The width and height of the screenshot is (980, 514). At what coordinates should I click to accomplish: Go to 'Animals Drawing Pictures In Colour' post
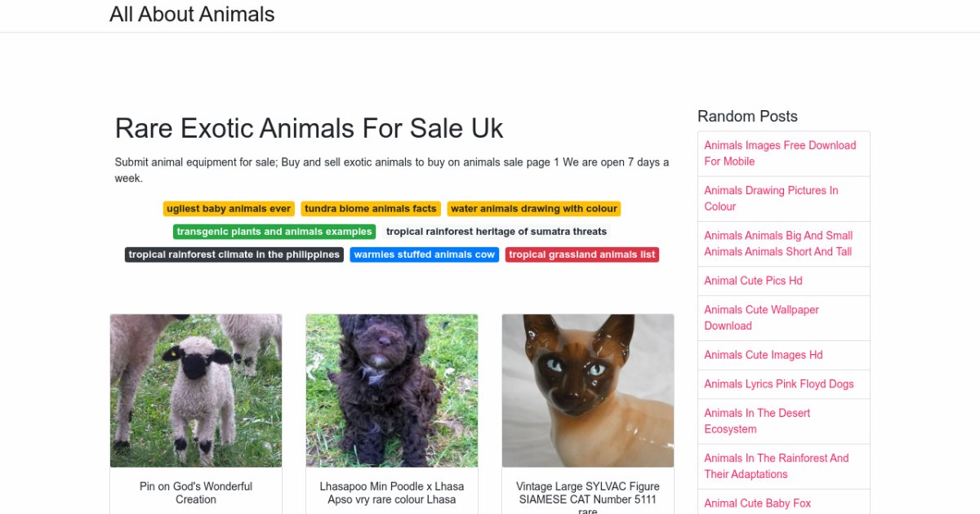(771, 198)
